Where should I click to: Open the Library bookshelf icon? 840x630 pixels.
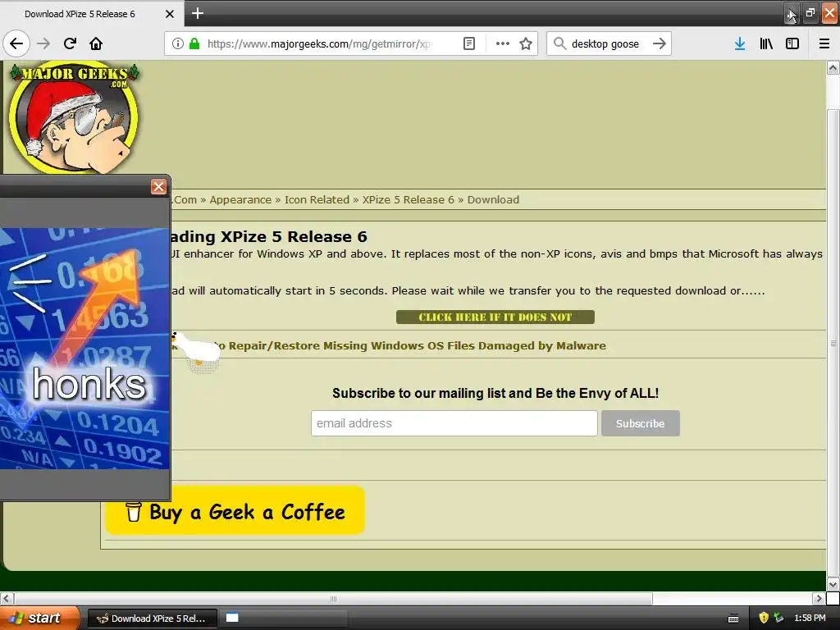(766, 43)
